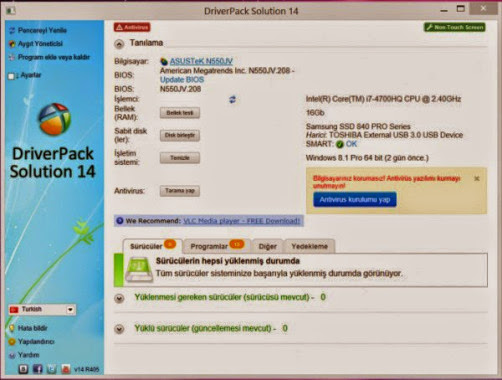The image size is (502, 380).
Task: Click the Windows 8.1 Pro 64 bit text
Action: coord(367,158)
